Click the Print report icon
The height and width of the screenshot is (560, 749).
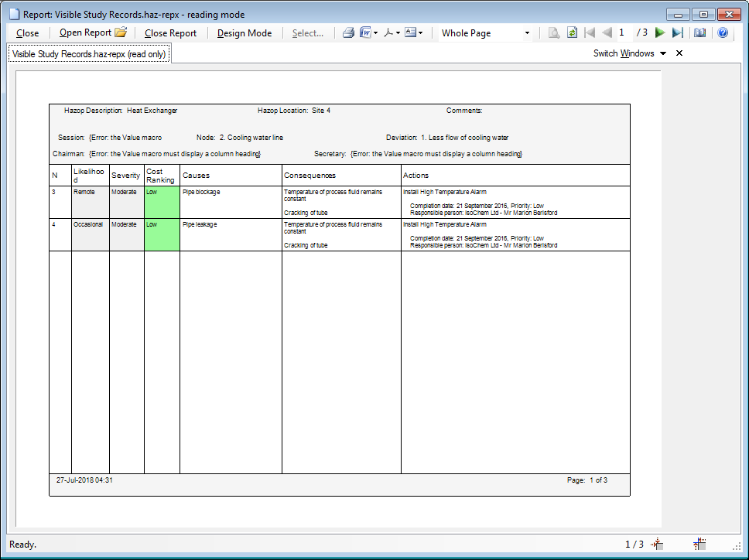[x=348, y=33]
